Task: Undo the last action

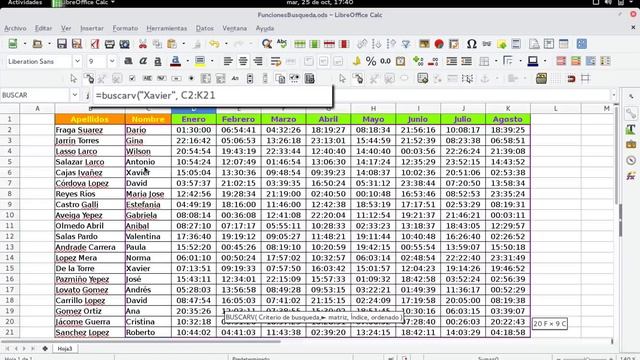Action: 214,44
